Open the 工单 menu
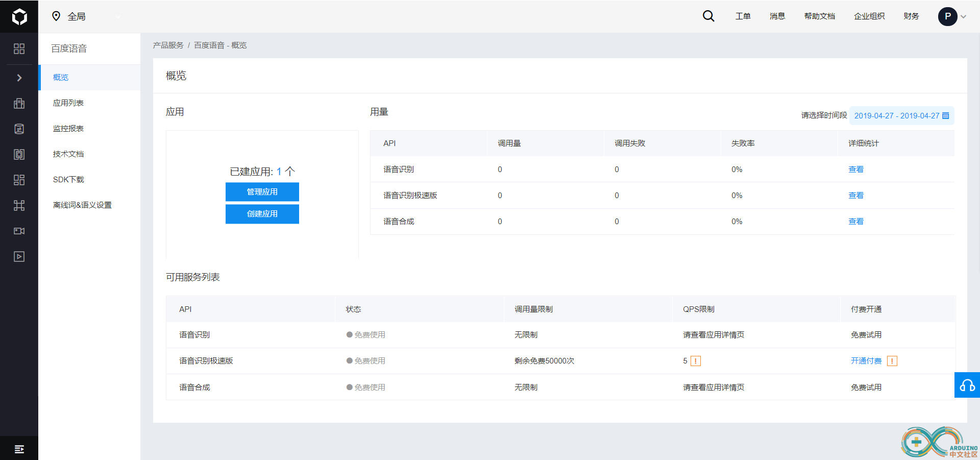This screenshot has width=980, height=460. (743, 16)
